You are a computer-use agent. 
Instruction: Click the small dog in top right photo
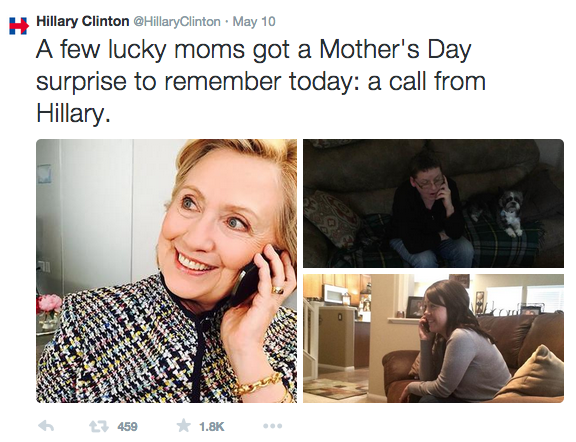tap(510, 213)
